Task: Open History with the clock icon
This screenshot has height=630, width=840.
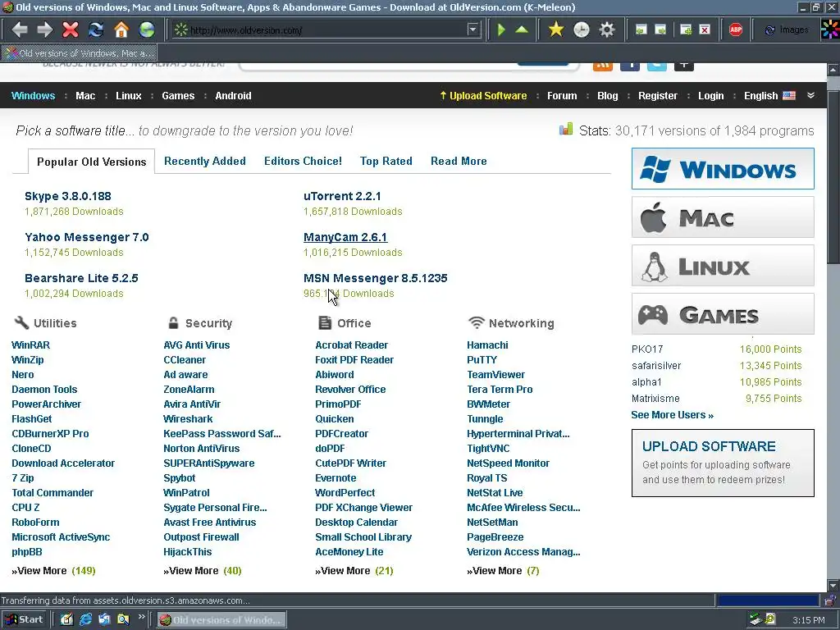Action: click(582, 30)
